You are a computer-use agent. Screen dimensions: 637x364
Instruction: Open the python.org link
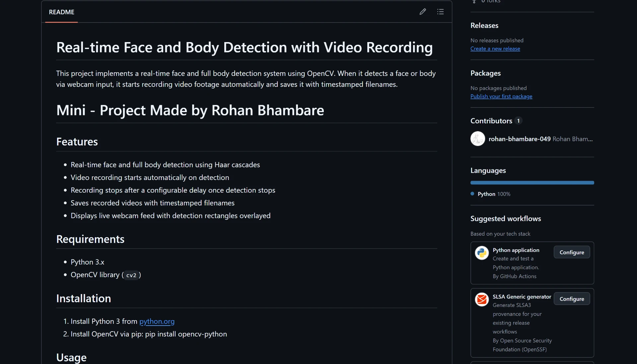[x=157, y=321]
